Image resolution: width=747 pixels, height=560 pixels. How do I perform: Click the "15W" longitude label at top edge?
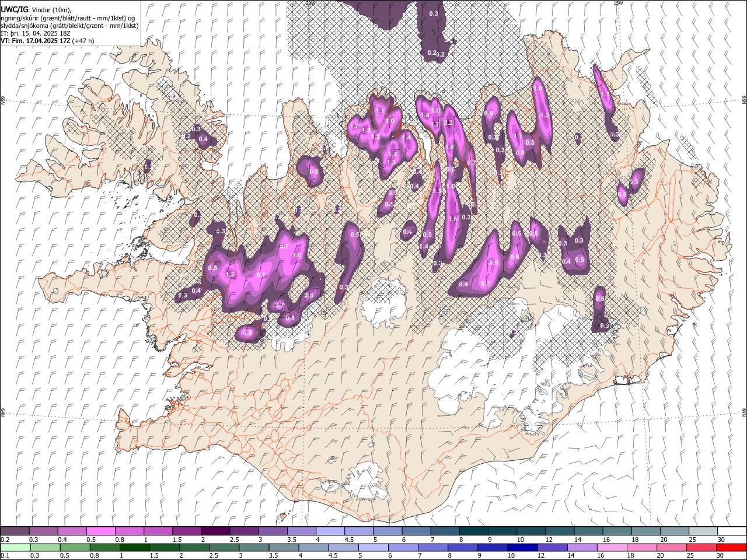click(x=618, y=3)
